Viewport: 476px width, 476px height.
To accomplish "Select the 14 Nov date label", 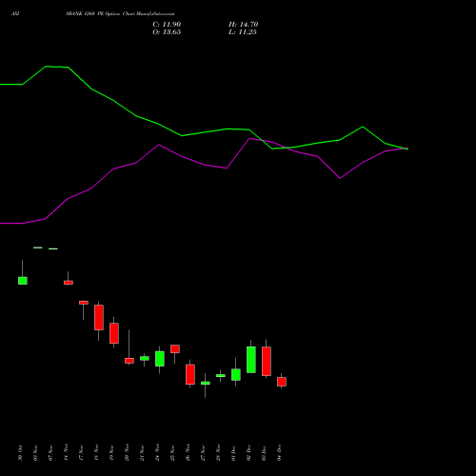I will 66,453.
